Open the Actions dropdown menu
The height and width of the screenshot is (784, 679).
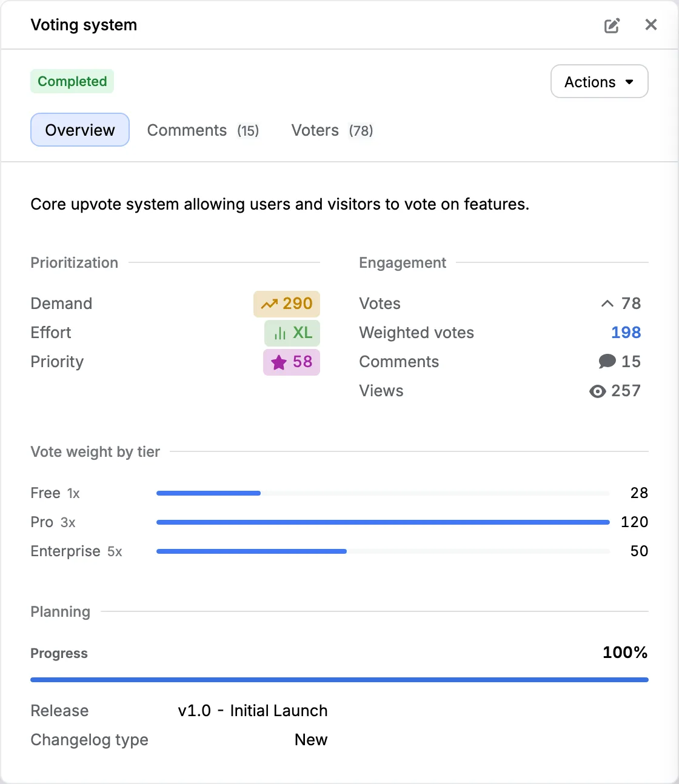(x=599, y=82)
